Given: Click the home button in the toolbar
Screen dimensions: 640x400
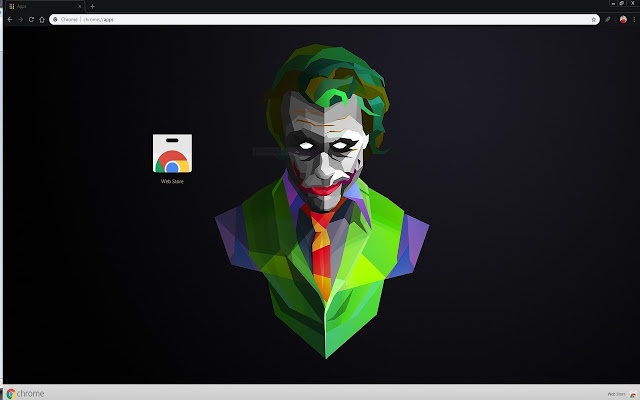Looking at the screenshot, I should coord(42,19).
